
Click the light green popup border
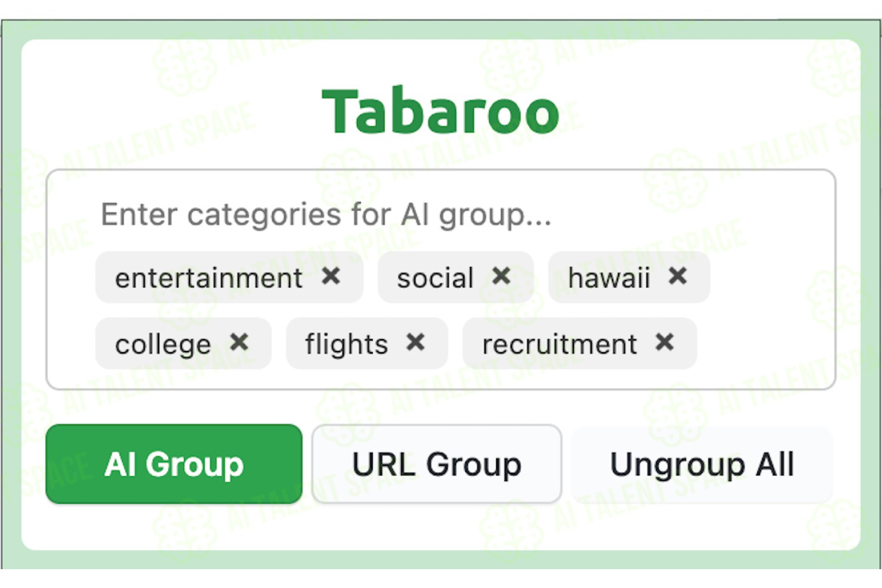(x=441, y=29)
